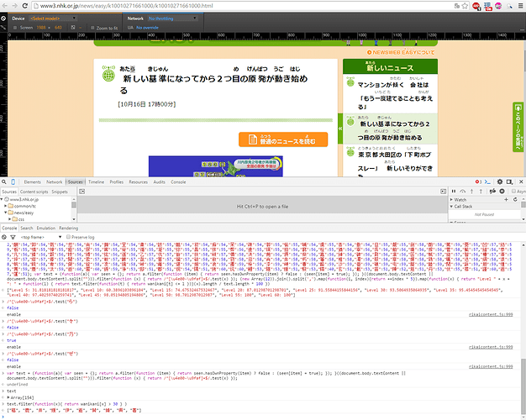Expand the Array[154] console output
The height and width of the screenshot is (420, 526).
click(x=8, y=397)
